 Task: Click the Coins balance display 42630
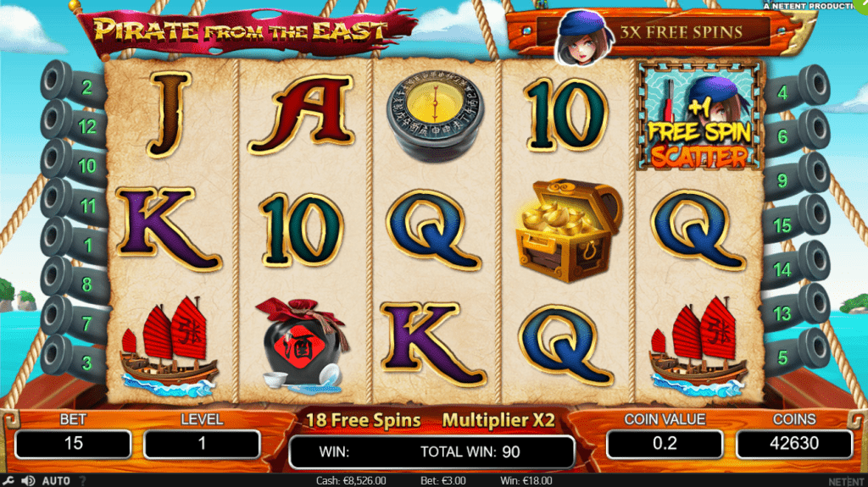pyautogui.click(x=793, y=443)
